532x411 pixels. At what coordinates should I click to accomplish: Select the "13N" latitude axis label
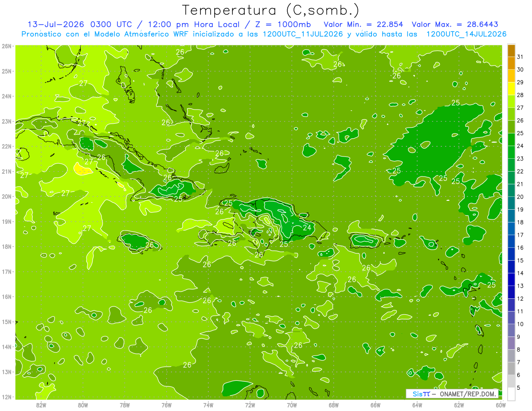click(x=7, y=372)
